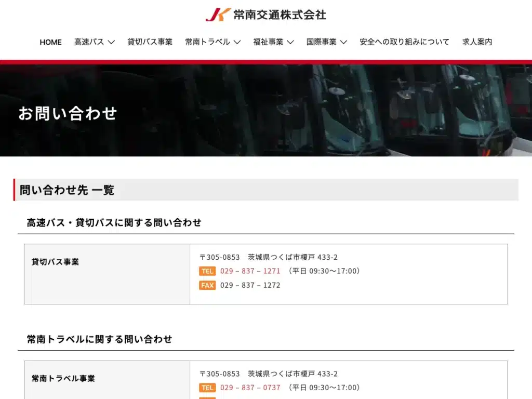
Task: Click the 高速バス・貸切バスに関する問い合わせ heading
Action: coord(114,222)
